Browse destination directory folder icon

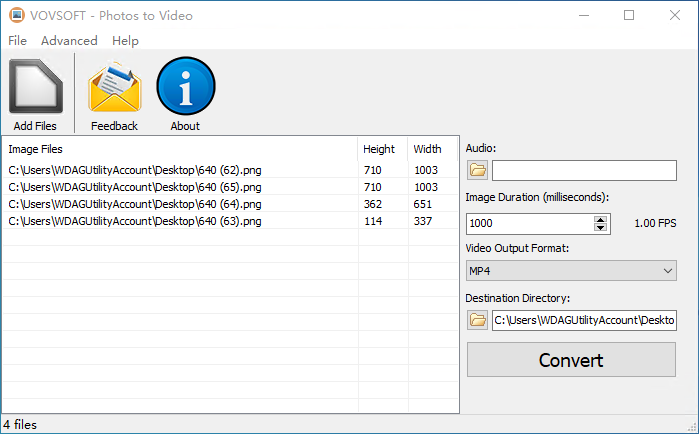point(477,320)
